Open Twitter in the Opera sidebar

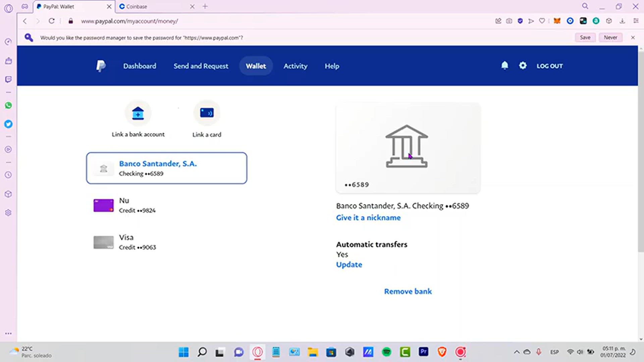8,124
